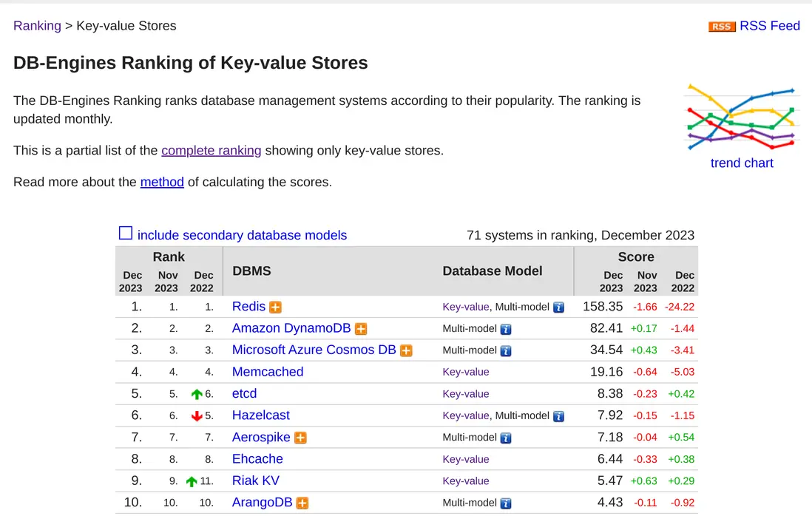Open the trend chart link

pos(742,163)
